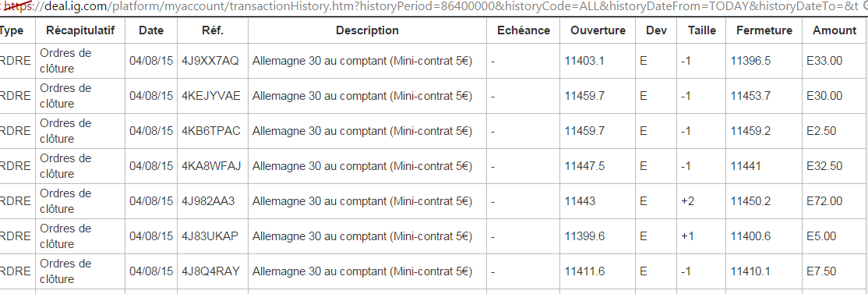Click the E33.00 amount value
Viewport: 868px width, 294px height.
(824, 61)
